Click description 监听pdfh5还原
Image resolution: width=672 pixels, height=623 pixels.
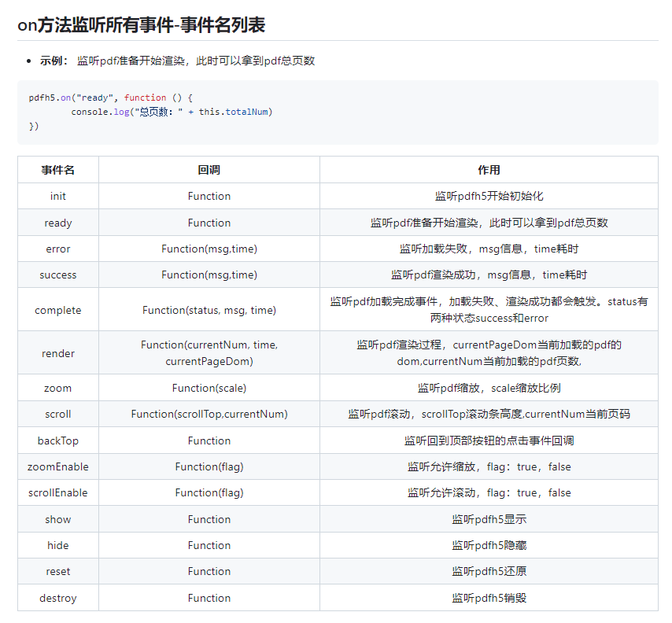click(489, 572)
